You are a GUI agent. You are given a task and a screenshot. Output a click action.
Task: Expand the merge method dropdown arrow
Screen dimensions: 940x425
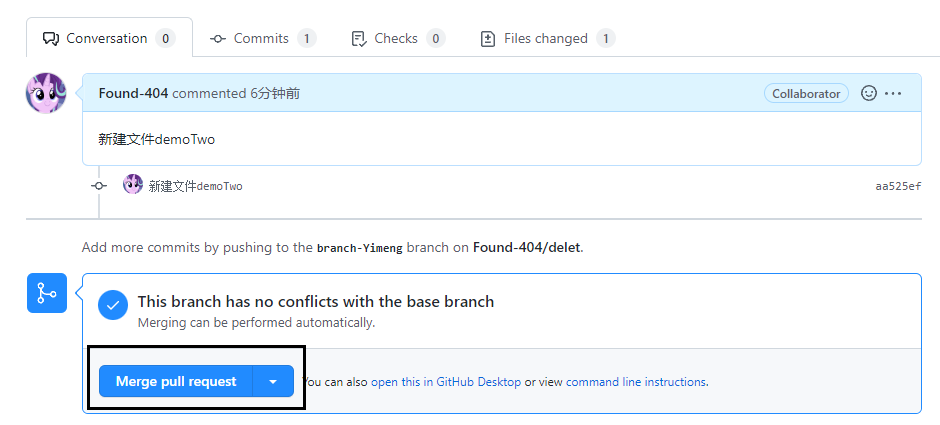(x=273, y=381)
